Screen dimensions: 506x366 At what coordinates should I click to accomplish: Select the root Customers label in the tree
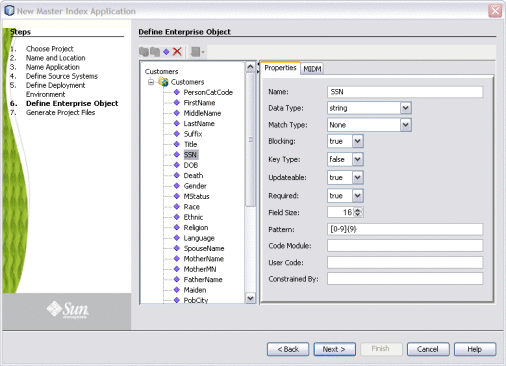[161, 71]
